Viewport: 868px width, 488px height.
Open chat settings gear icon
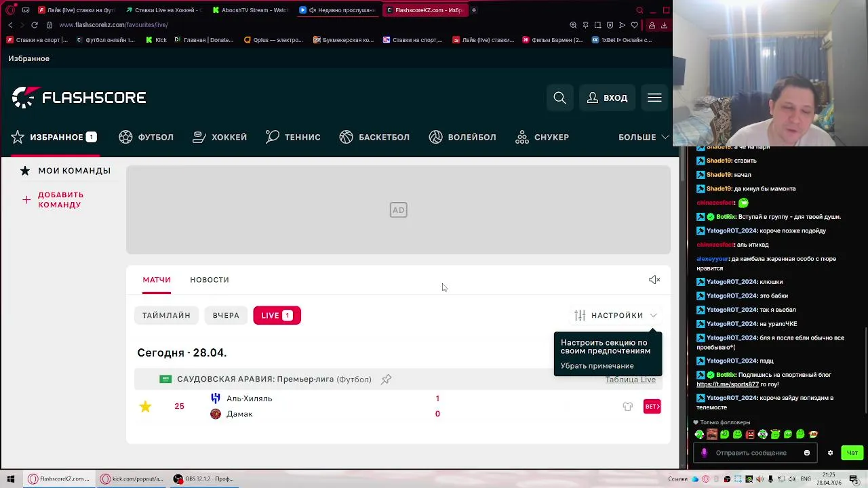pyautogui.click(x=830, y=453)
